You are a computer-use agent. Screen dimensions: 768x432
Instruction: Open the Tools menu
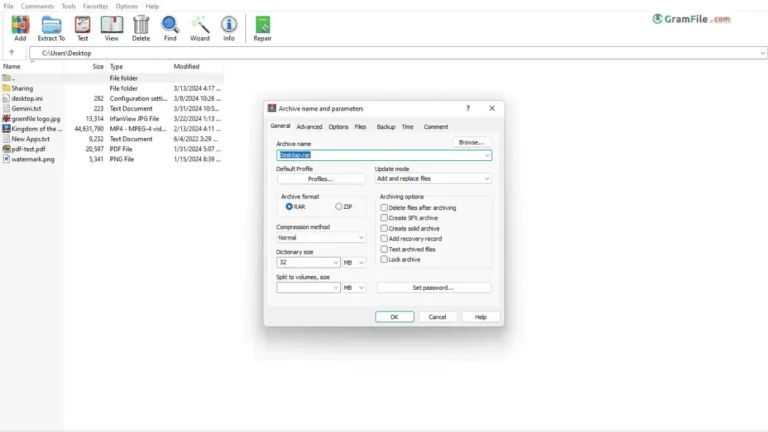coord(69,6)
